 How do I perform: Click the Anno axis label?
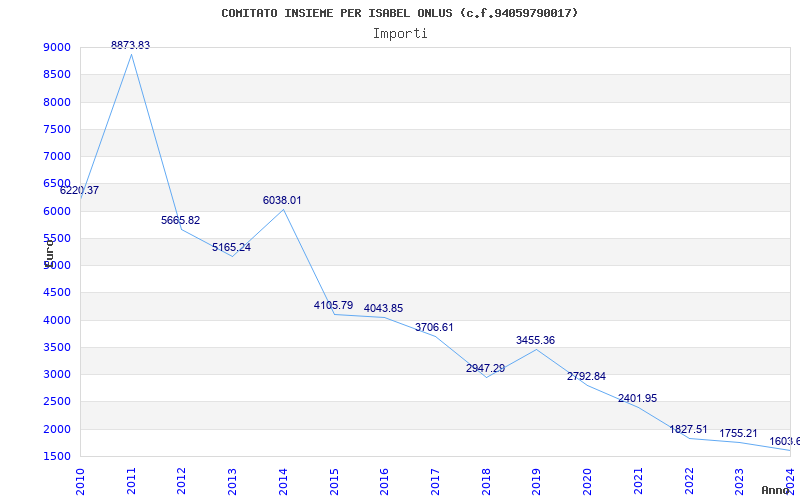click(774, 490)
